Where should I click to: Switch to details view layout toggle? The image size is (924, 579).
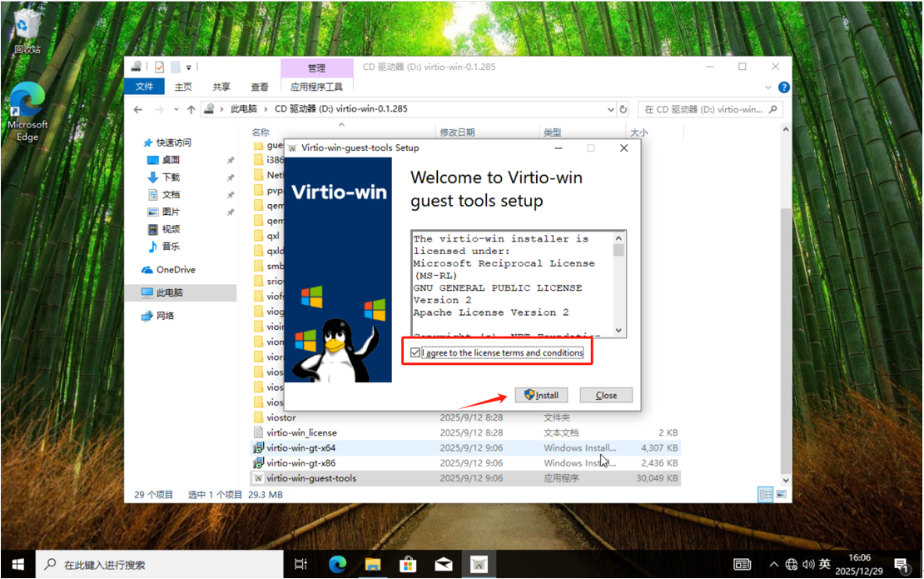point(764,494)
